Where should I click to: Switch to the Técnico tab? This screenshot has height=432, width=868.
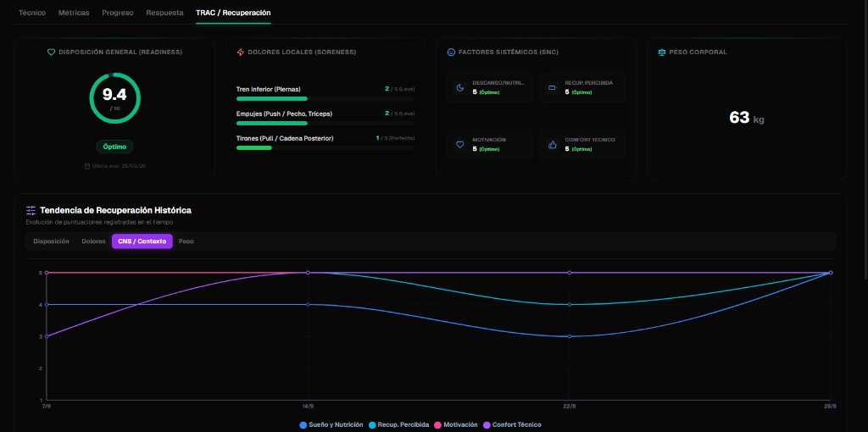click(32, 12)
